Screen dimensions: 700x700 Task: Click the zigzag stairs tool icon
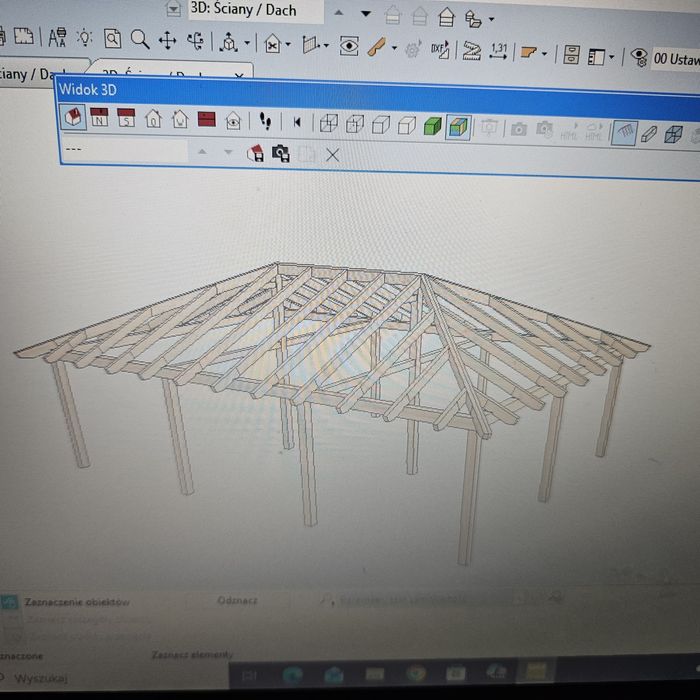(471, 51)
